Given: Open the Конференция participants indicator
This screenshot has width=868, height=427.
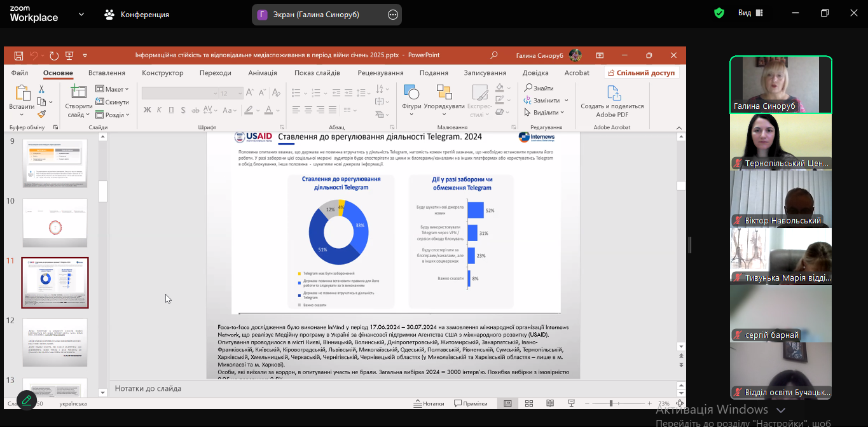Looking at the screenshot, I should click(137, 14).
